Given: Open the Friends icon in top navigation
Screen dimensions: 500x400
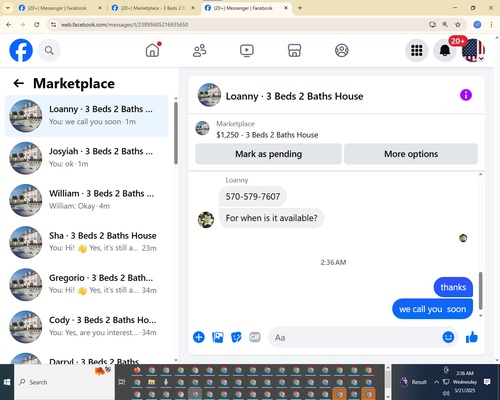Looking at the screenshot, I should [x=200, y=51].
